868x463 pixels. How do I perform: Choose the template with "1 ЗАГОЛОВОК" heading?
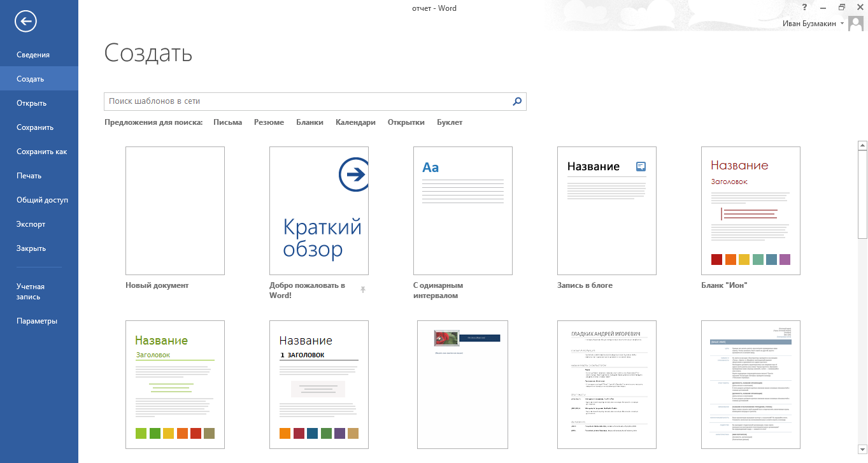tap(319, 385)
